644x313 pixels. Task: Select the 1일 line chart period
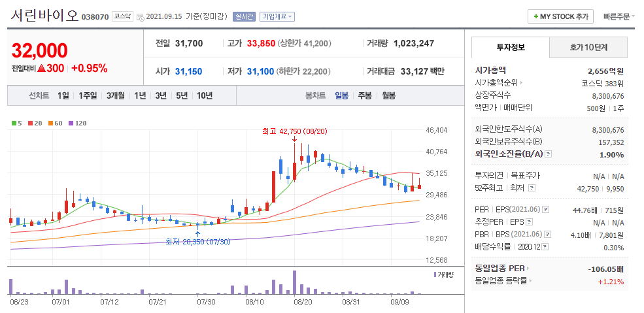(63, 95)
